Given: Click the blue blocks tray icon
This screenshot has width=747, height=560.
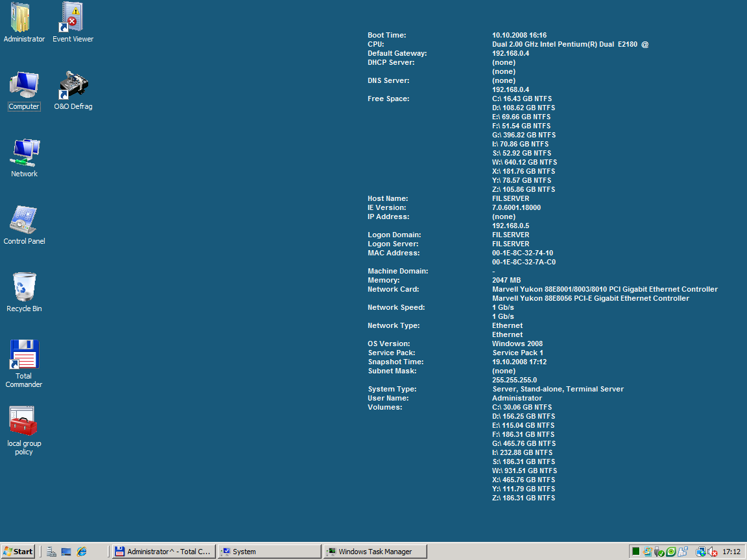Looking at the screenshot, I should tap(683, 552).
